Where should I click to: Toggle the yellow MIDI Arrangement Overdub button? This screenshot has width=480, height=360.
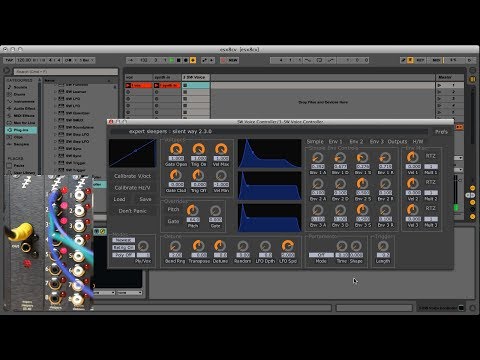pos(193,60)
